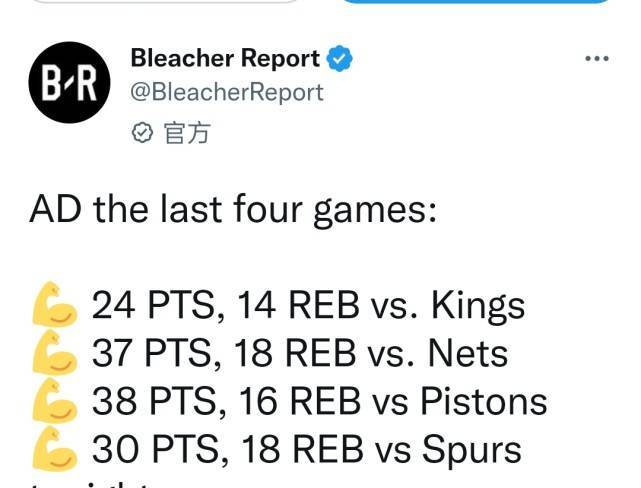This screenshot has width=641, height=488.
Task: Open the Bleacher Report B/R profile avatar
Action: pos(69,82)
